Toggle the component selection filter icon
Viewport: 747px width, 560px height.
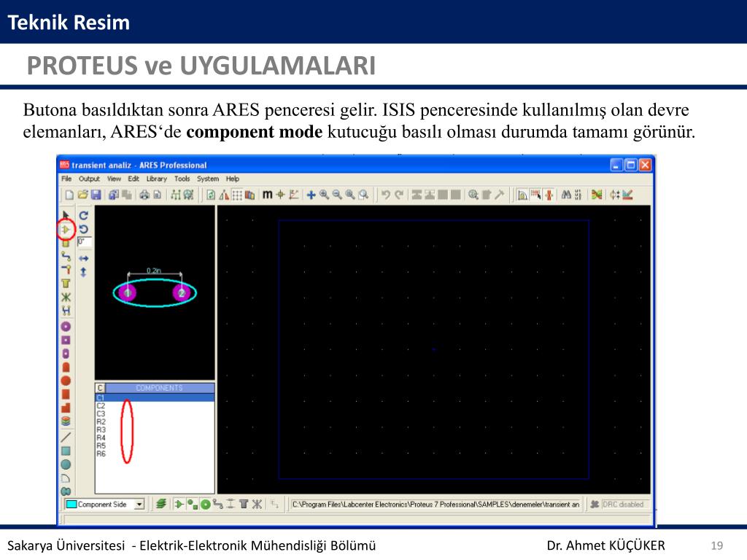pyautogui.click(x=179, y=504)
